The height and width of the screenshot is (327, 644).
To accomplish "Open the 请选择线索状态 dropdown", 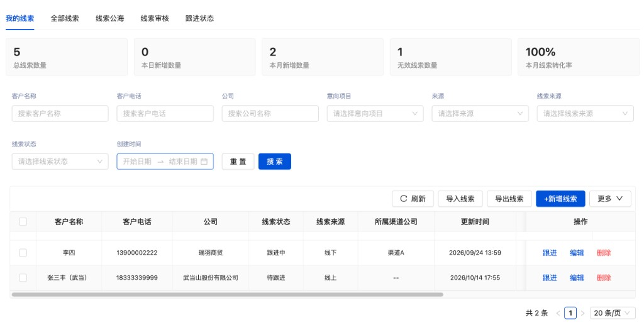I will [x=60, y=162].
